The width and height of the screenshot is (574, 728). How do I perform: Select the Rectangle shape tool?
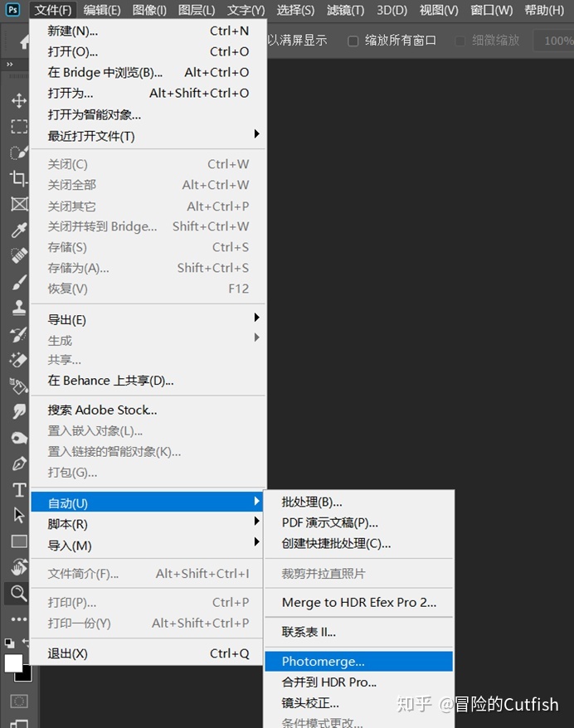(x=18, y=541)
